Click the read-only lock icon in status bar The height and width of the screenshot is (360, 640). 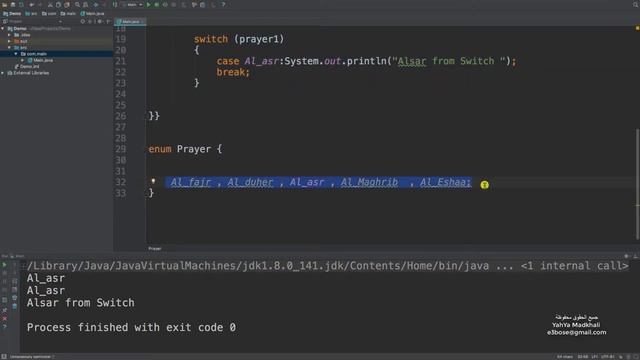621,356
